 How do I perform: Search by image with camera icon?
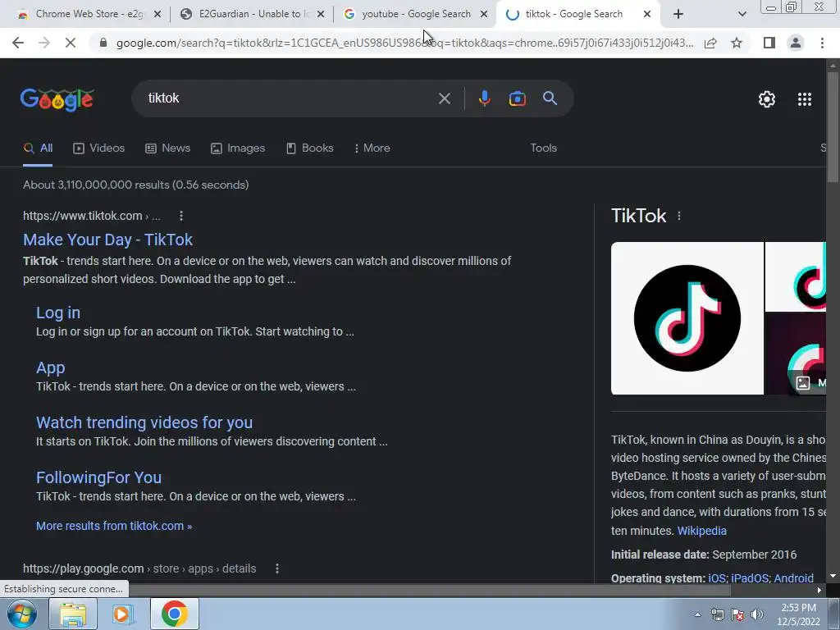tap(517, 98)
